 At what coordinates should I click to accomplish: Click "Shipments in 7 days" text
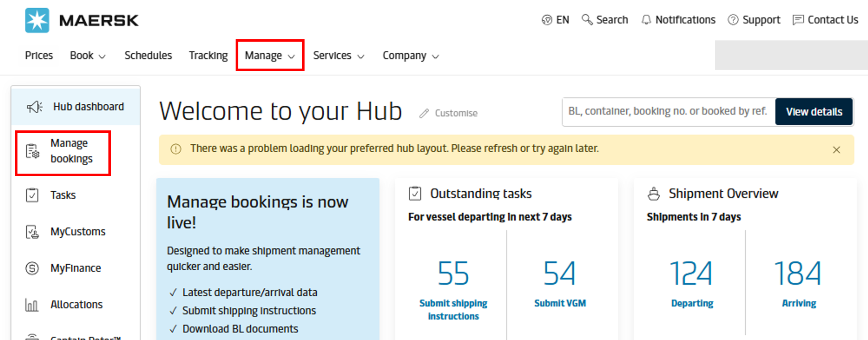(694, 217)
